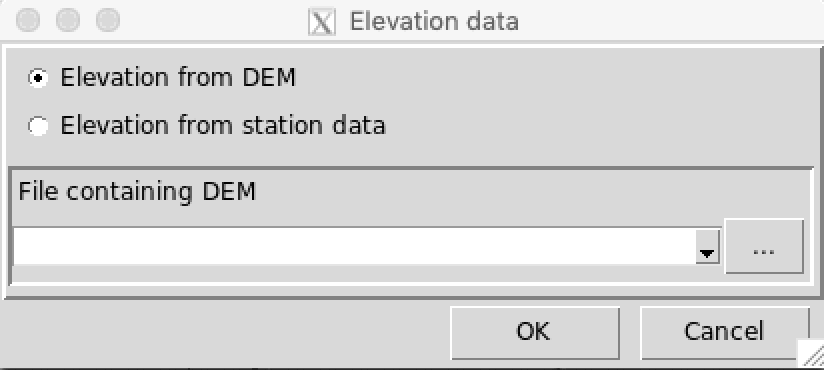Click the "File containing DEM" group label
Viewport: 824px width, 370px height.
coord(137,192)
